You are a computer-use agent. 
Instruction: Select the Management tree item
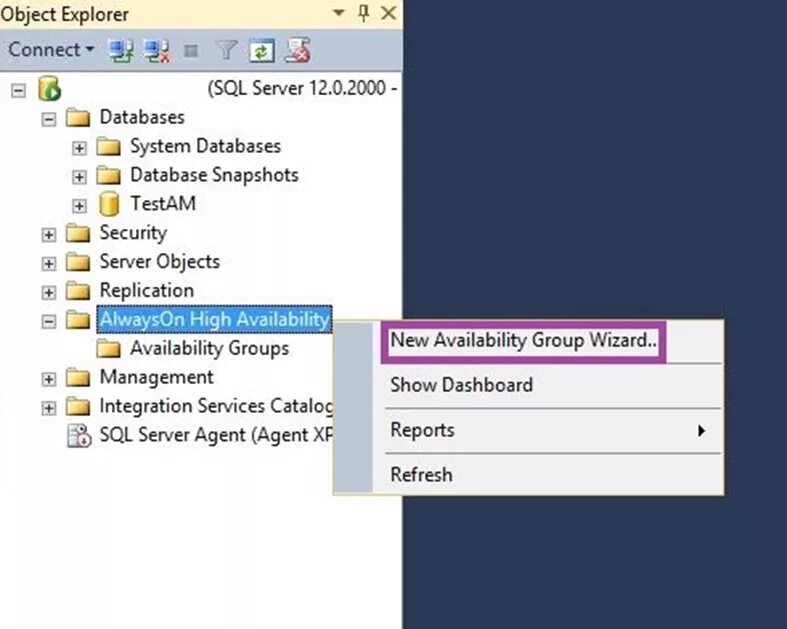click(157, 378)
